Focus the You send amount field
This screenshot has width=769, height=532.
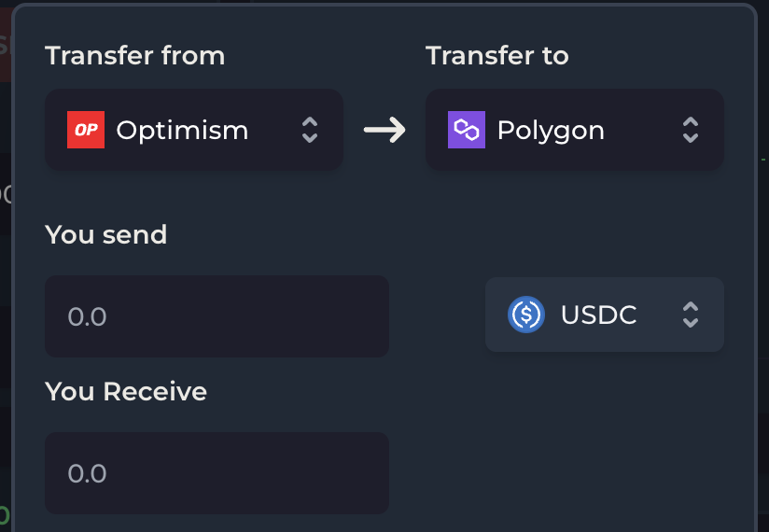point(217,316)
